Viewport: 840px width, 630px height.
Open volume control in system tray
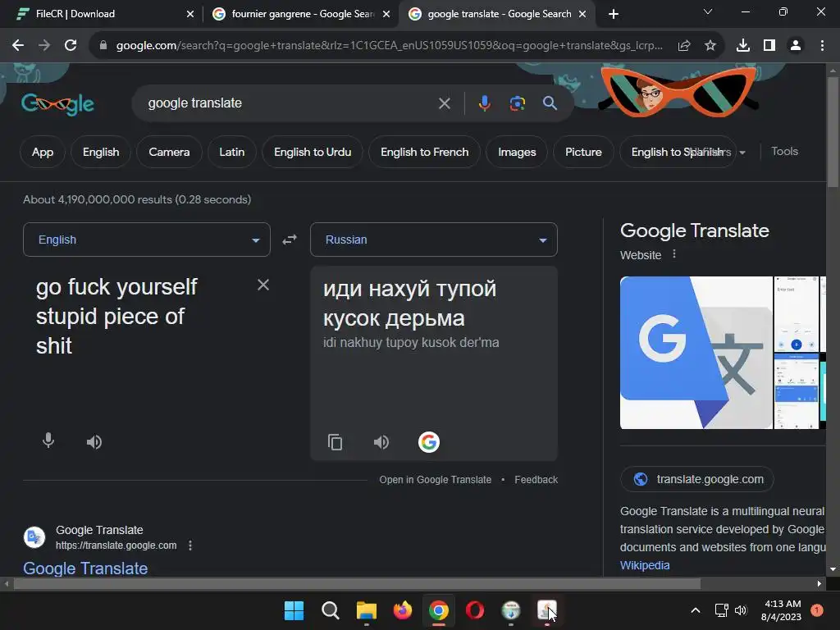pyautogui.click(x=741, y=610)
